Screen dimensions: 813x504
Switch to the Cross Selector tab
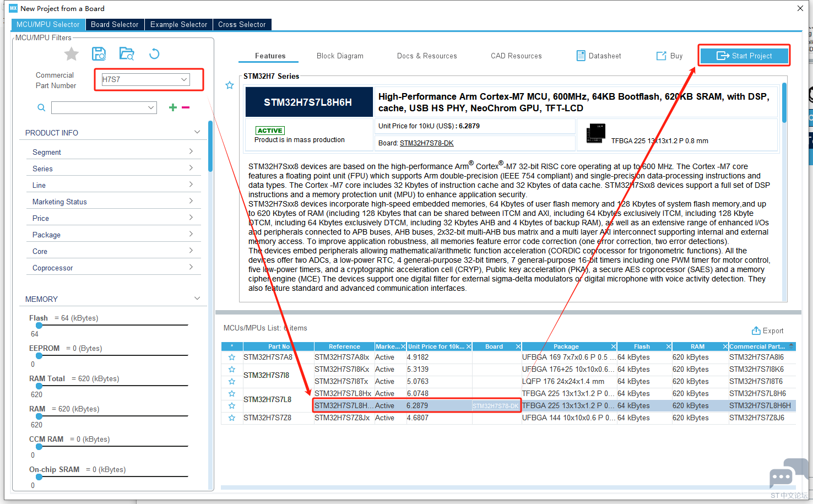[x=242, y=24]
